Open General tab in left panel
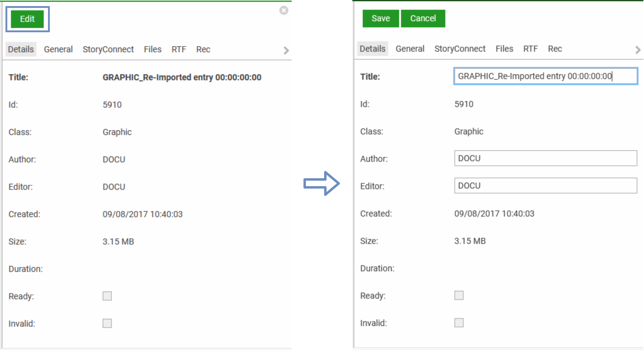 pos(58,49)
